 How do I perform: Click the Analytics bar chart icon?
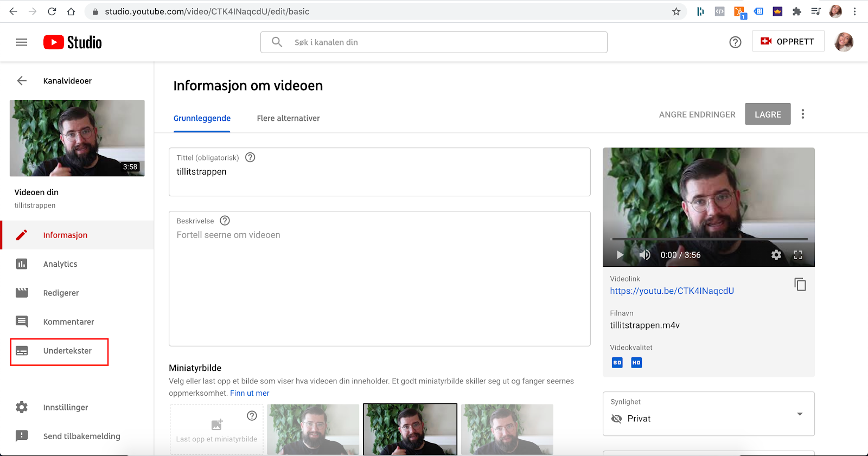[x=22, y=264]
